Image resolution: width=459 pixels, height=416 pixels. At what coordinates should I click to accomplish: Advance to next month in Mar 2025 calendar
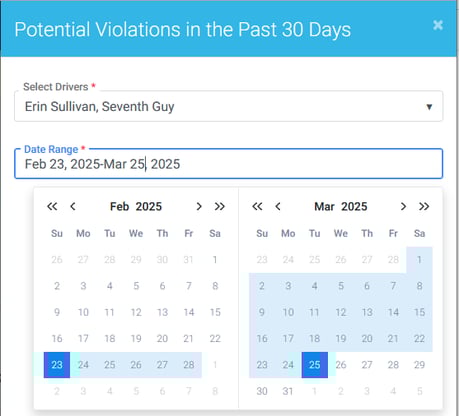pyautogui.click(x=403, y=206)
